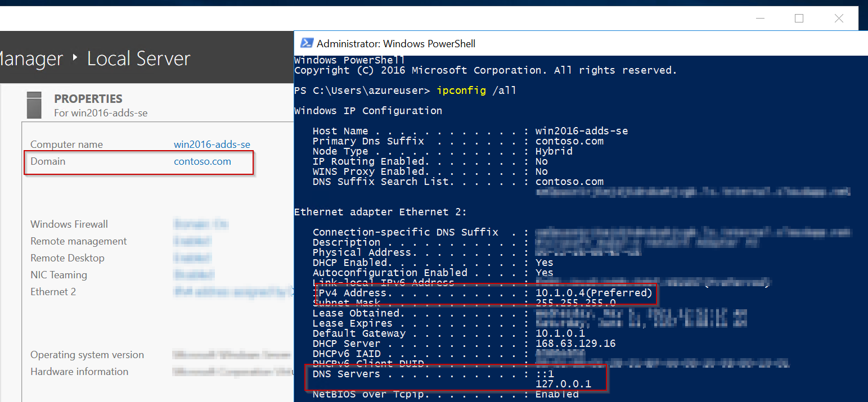Click the Operating system version label
The height and width of the screenshot is (402, 868).
87,355
